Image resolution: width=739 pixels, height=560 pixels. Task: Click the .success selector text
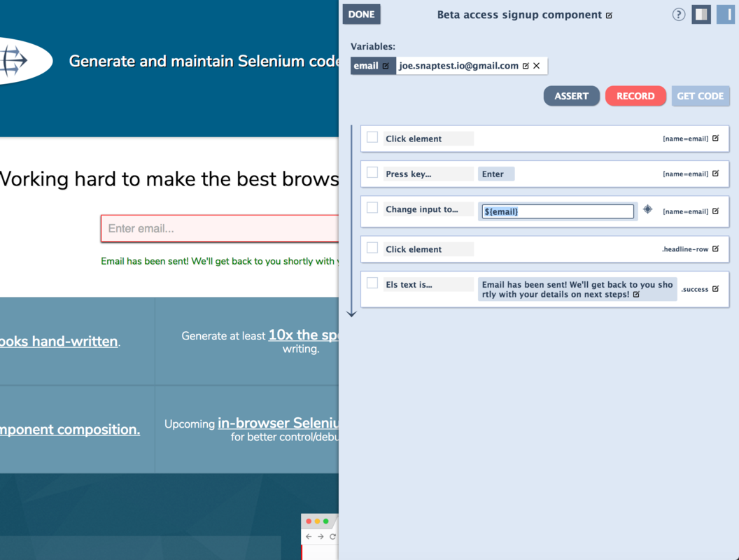[x=695, y=289]
